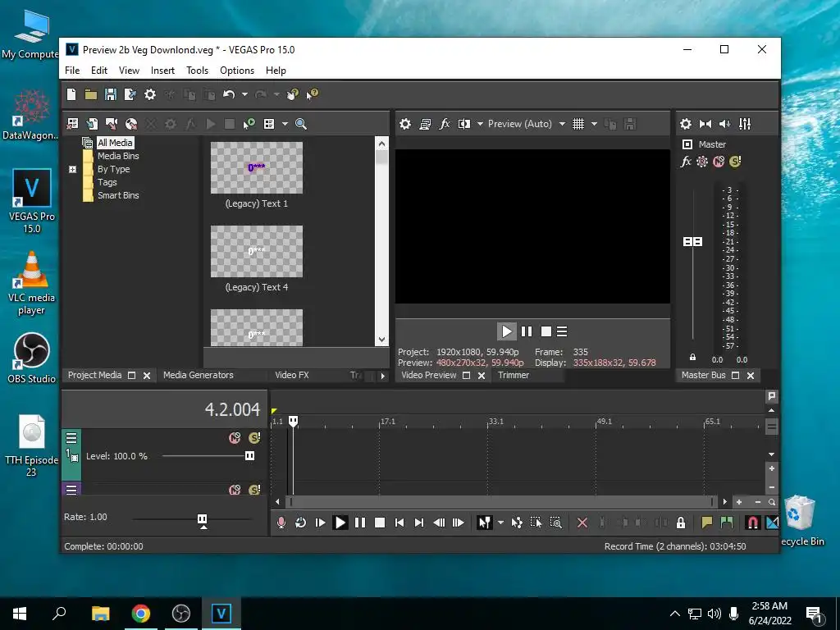Switch to the Video FX tab
840x630 pixels.
[292, 375]
